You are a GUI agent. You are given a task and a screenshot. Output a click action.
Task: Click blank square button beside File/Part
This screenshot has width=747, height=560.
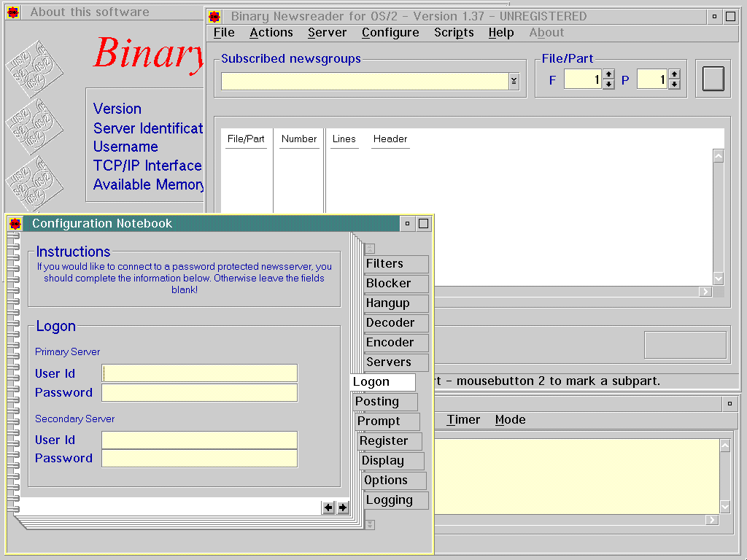tap(713, 79)
